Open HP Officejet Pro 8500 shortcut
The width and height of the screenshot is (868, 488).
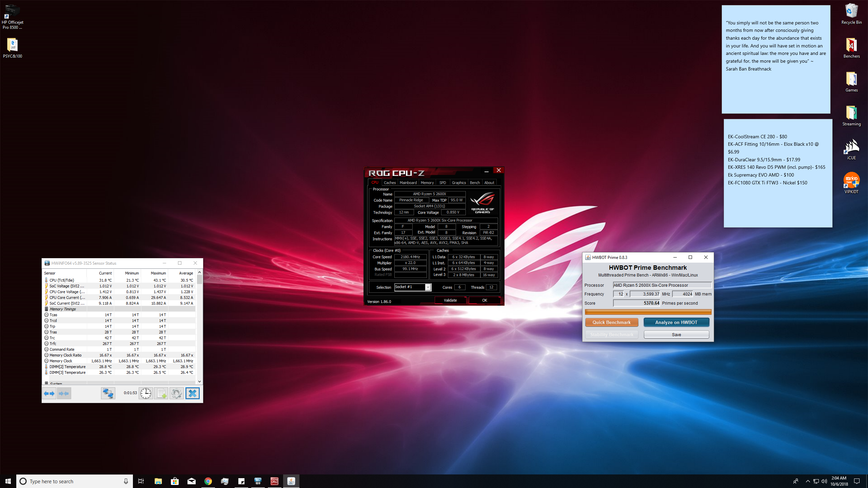pos(13,17)
